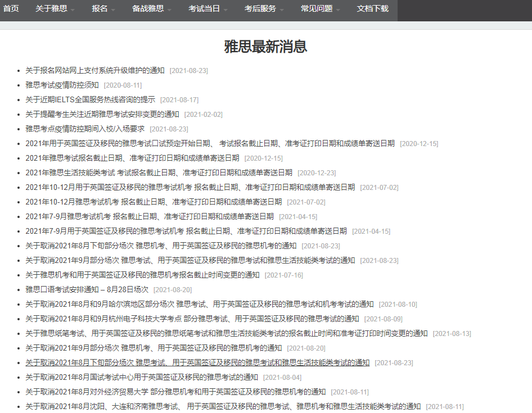The height and width of the screenshot is (413, 532).
Task: Click date [2020-08-11] beside 疫情防控须知
Action: 123,85
